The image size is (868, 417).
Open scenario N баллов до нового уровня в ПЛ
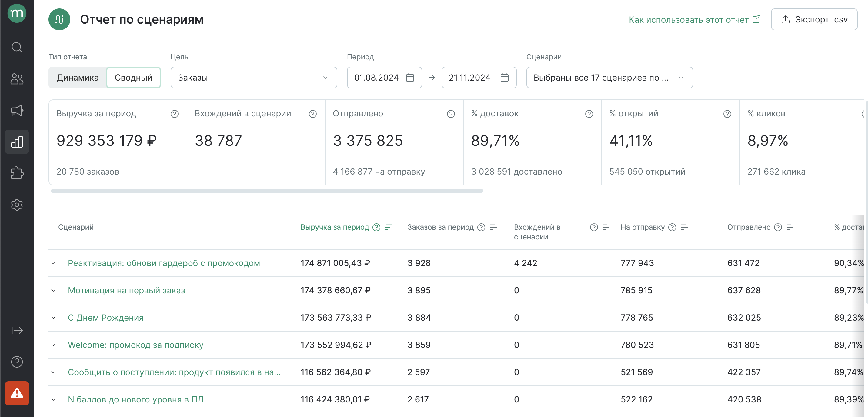[135, 399]
